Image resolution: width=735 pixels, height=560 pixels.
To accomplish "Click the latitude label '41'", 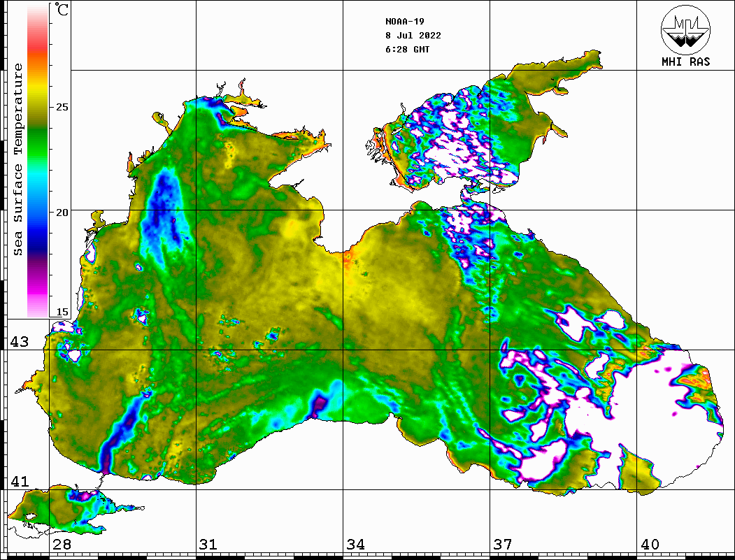I will [20, 482].
